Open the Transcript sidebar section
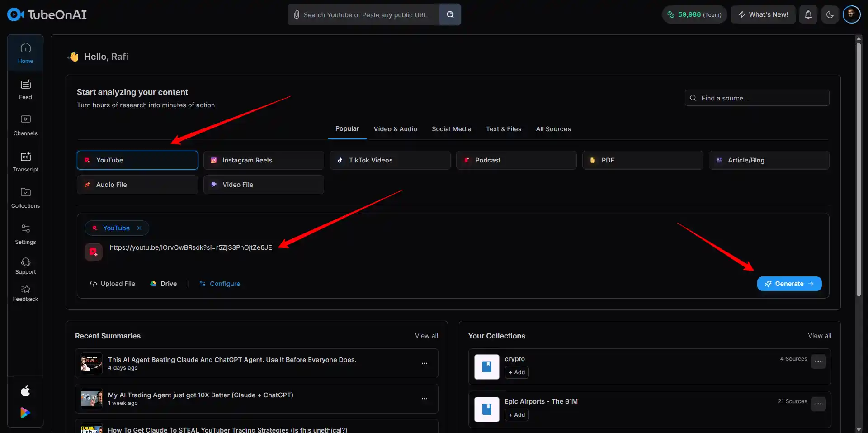Viewport: 868px width, 433px height. click(x=25, y=162)
